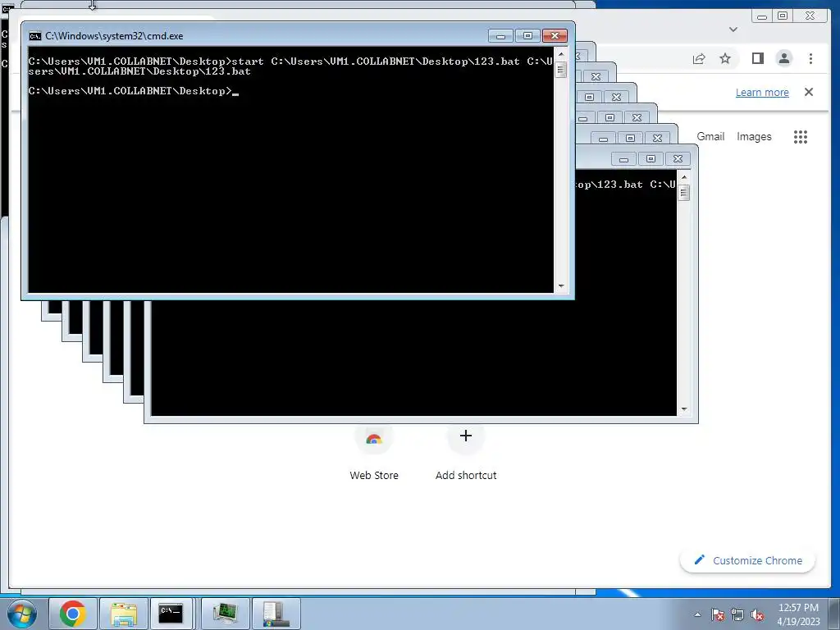Restore the Chrome window
This screenshot has height=630, width=840.
point(783,16)
